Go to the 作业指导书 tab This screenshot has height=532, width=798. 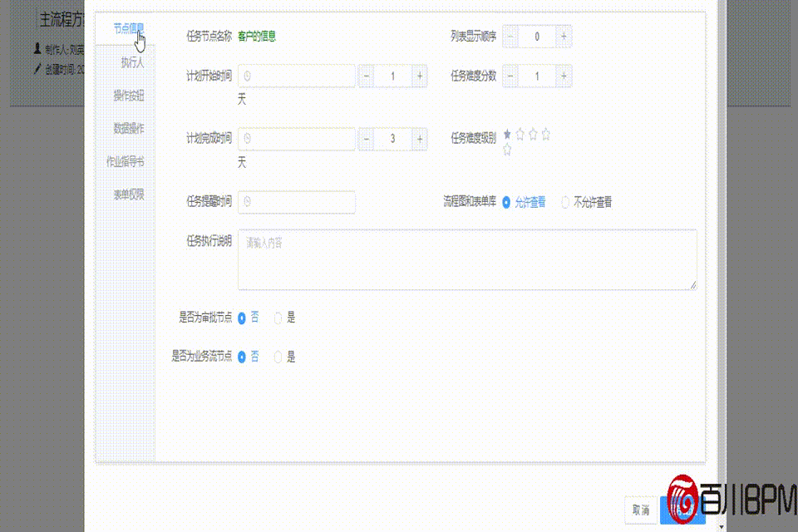click(125, 162)
